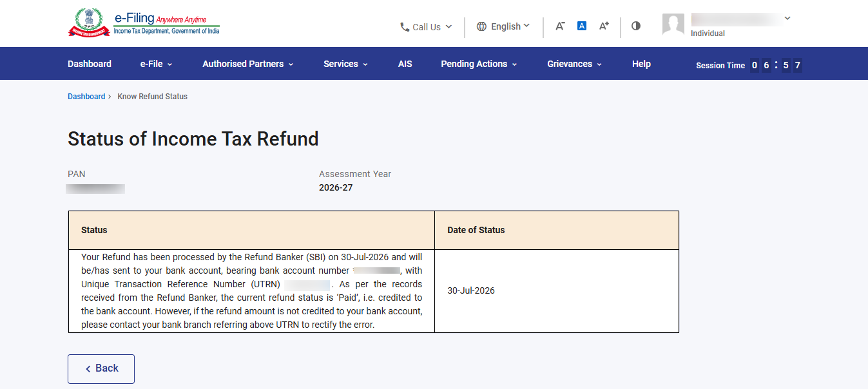Open the Services menu
Image resolution: width=868 pixels, height=389 pixels.
click(346, 64)
